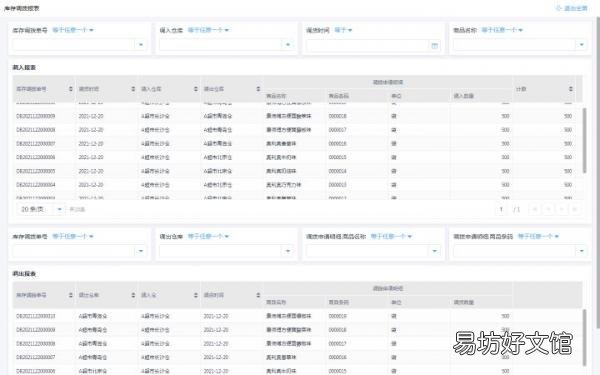This screenshot has height=375, width=600.
Task: Select DB202112200008 cell in 调入报表 table
Action: point(36,130)
